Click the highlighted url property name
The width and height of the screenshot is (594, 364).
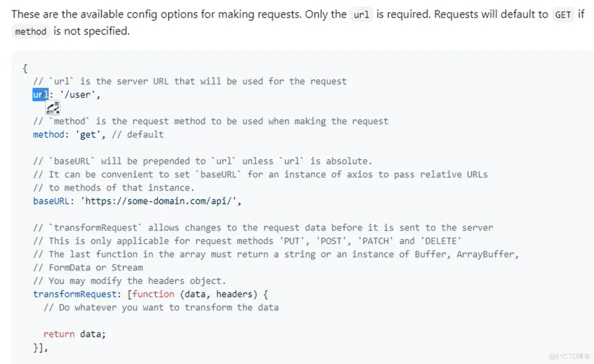[x=41, y=95]
